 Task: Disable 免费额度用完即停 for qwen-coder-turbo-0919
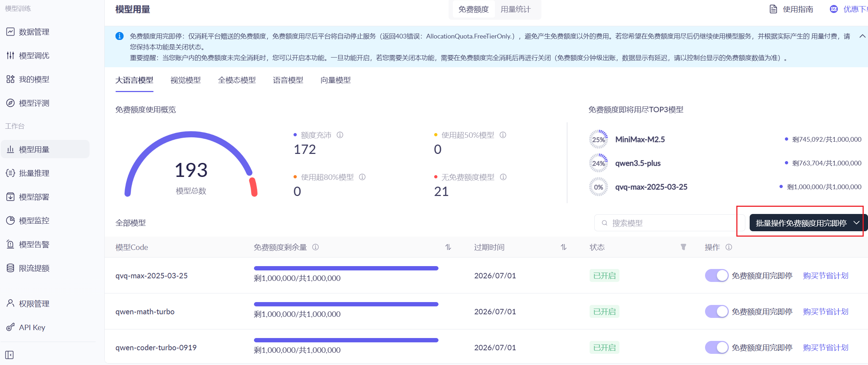[717, 348]
